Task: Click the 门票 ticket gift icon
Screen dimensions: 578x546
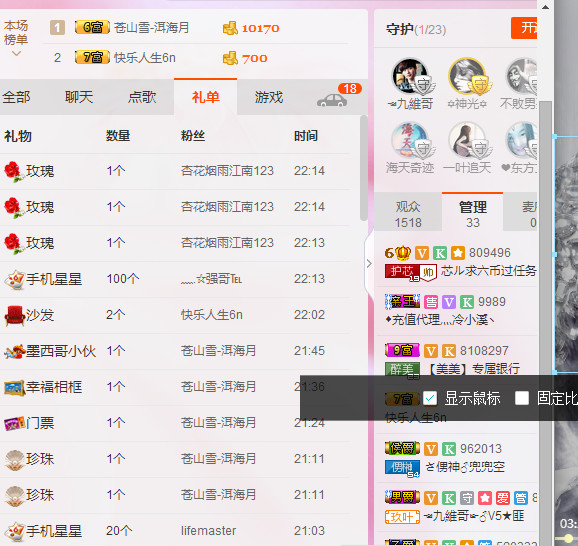Action: click(14, 423)
